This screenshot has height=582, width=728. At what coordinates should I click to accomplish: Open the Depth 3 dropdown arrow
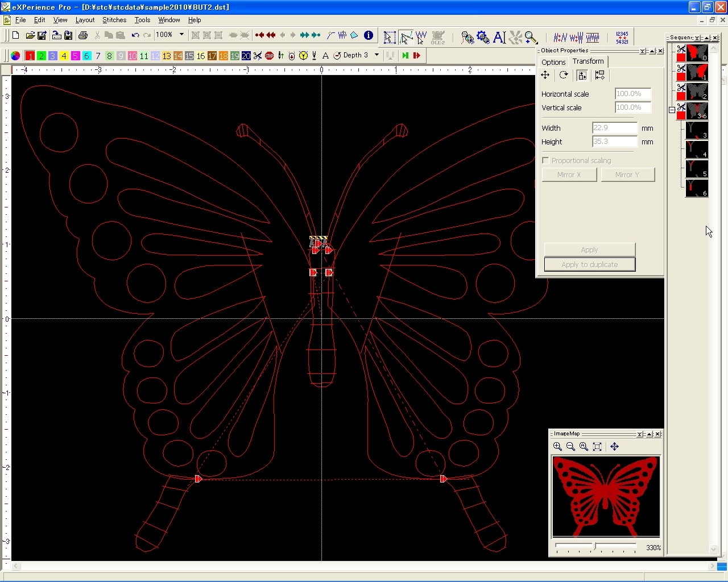coord(377,55)
